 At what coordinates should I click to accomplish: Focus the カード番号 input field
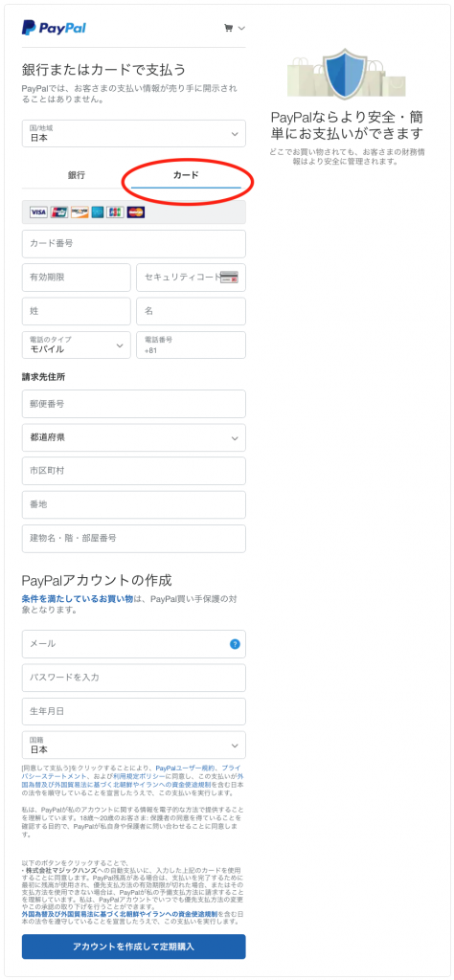tap(134, 244)
